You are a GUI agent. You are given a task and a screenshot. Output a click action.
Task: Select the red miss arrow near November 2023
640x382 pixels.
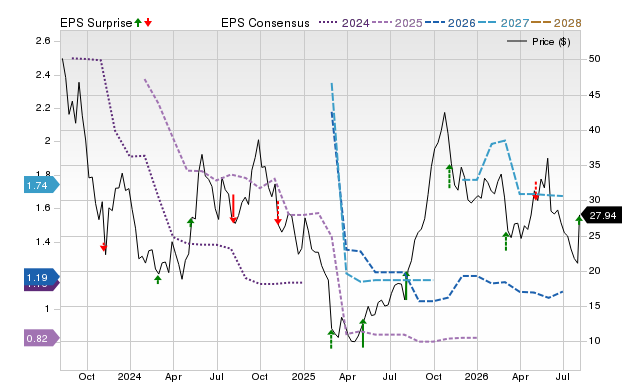click(x=104, y=247)
